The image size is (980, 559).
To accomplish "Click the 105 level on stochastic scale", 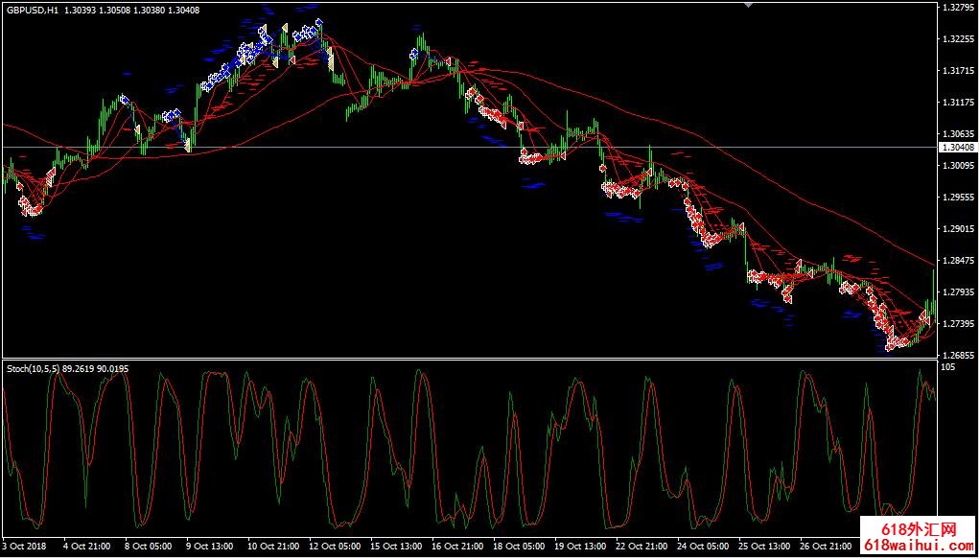I will pos(948,367).
